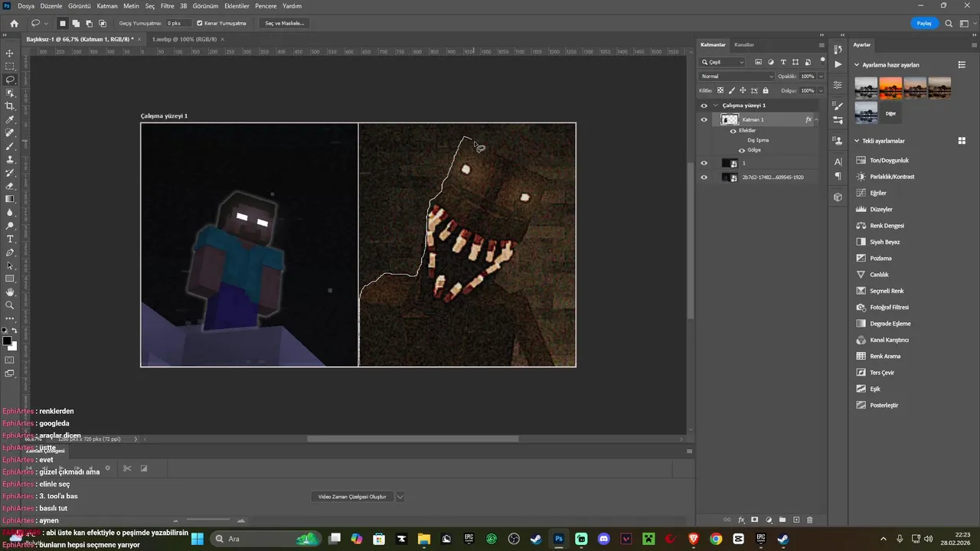Click the background color swatch
The width and height of the screenshot is (980, 551).
[13, 347]
